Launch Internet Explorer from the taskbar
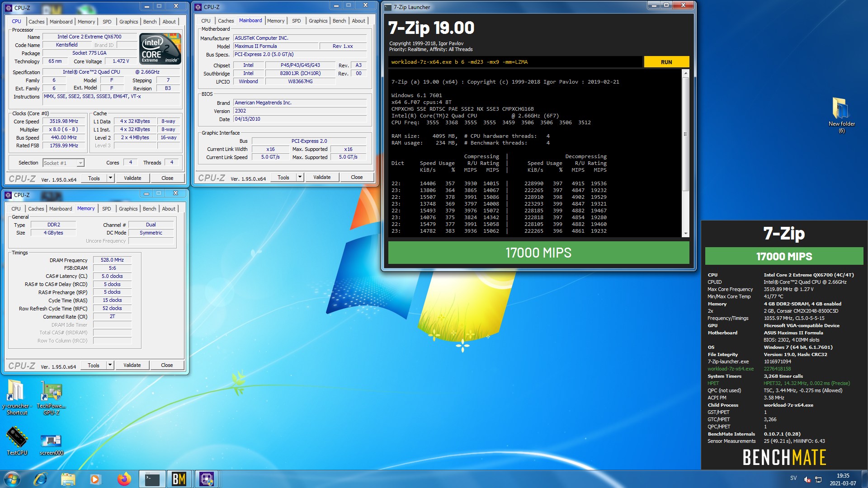The height and width of the screenshot is (488, 868). (x=41, y=479)
